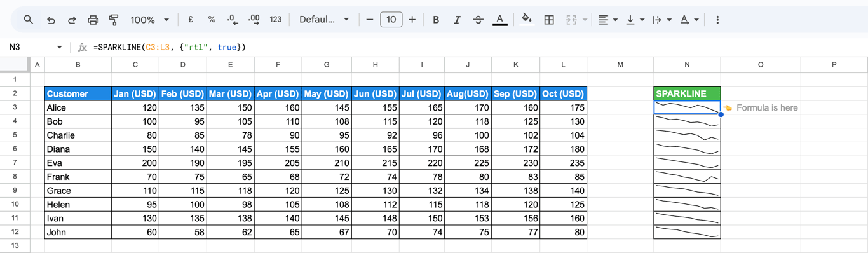Redo the last action
Image resolution: width=868 pixels, height=253 pixels.
point(72,20)
